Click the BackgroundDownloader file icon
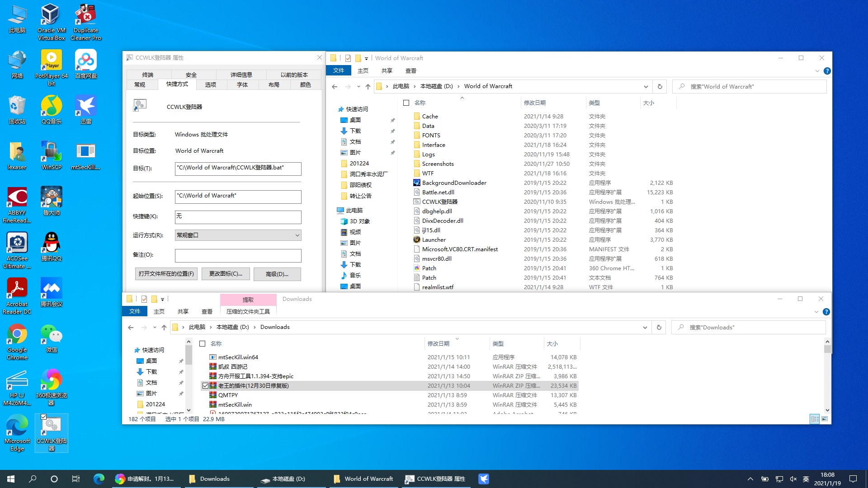The height and width of the screenshot is (488, 868). pyautogui.click(x=417, y=183)
